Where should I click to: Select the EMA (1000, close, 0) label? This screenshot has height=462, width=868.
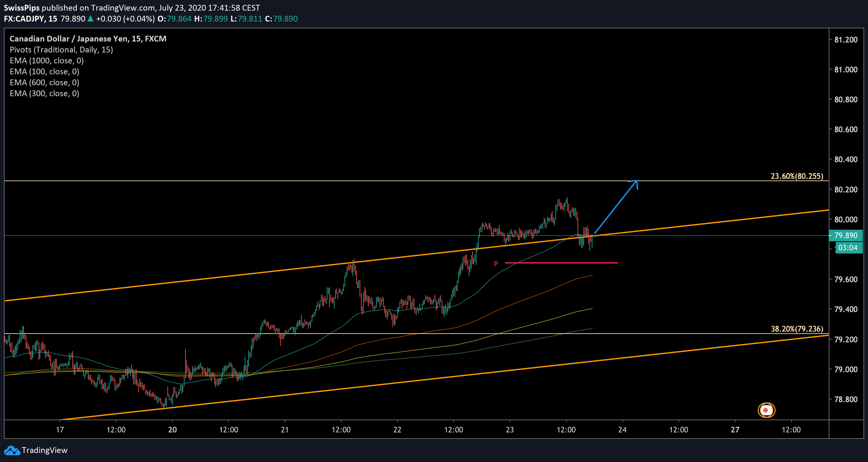click(46, 60)
